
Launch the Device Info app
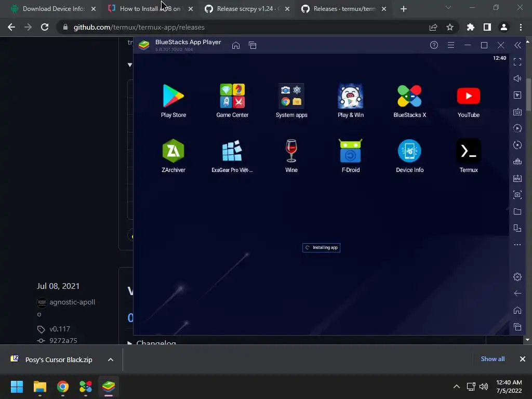point(409,155)
